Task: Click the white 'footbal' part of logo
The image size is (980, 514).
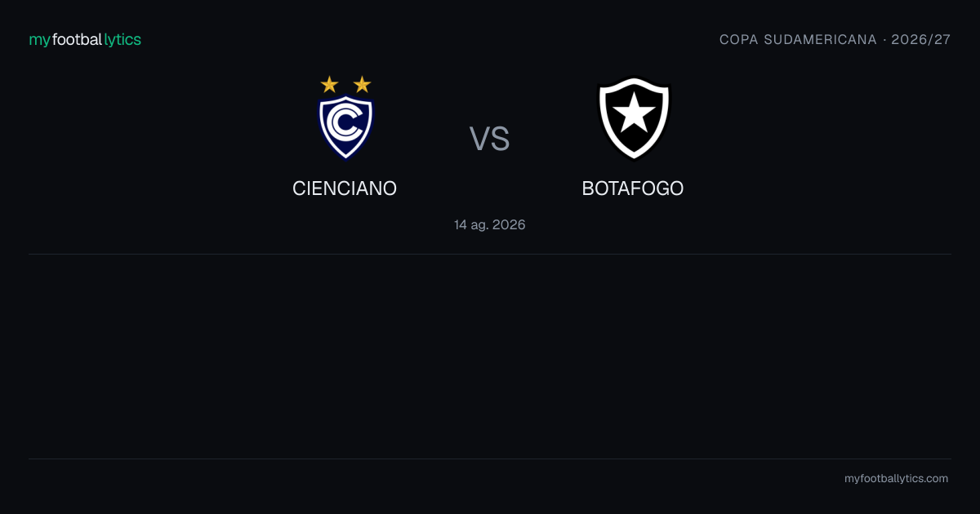Action: [x=78, y=40]
